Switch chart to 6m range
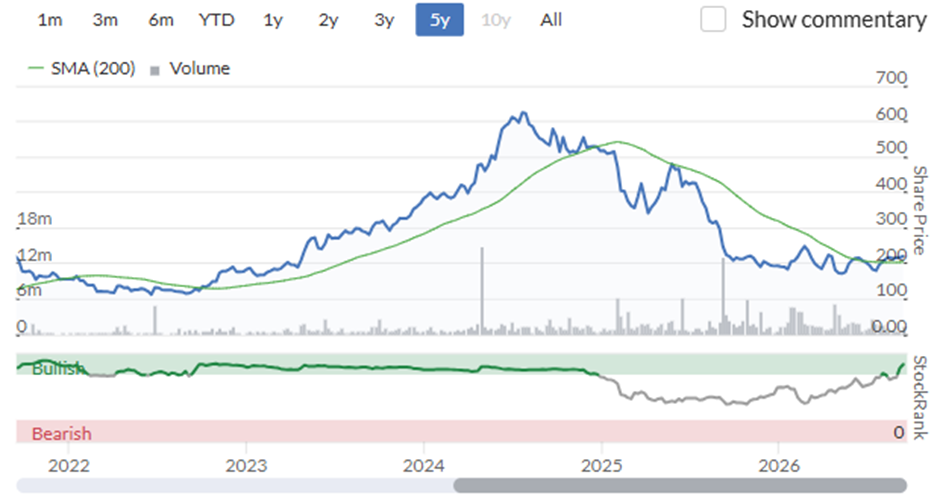The image size is (940, 496). pyautogui.click(x=161, y=20)
